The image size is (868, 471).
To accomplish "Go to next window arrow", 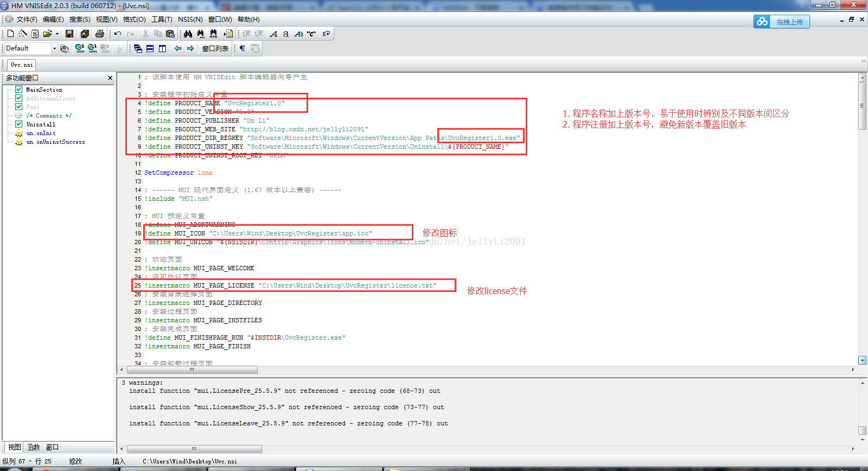I will click(190, 49).
